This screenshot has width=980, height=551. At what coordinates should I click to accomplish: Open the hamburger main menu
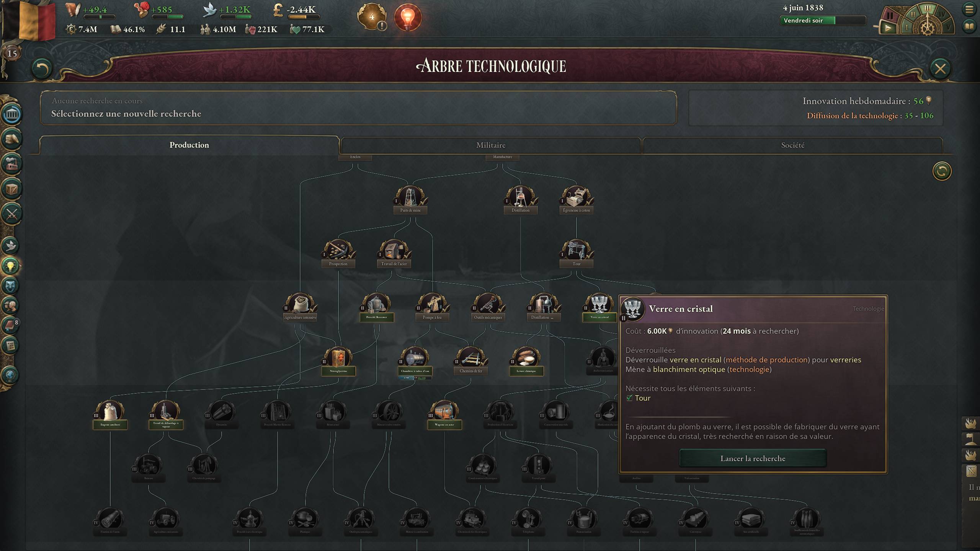[969, 9]
